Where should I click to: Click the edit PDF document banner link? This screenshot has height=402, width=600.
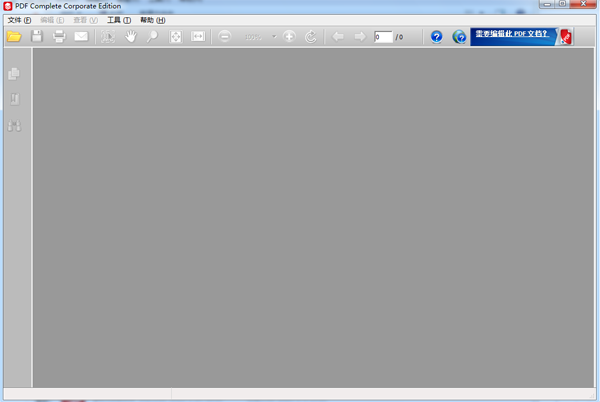pos(512,34)
